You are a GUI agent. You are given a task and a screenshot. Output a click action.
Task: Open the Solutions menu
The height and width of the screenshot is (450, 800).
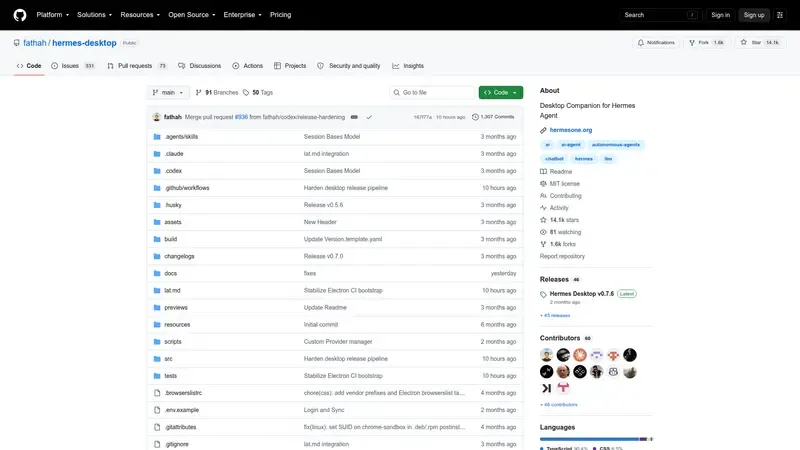pos(94,15)
